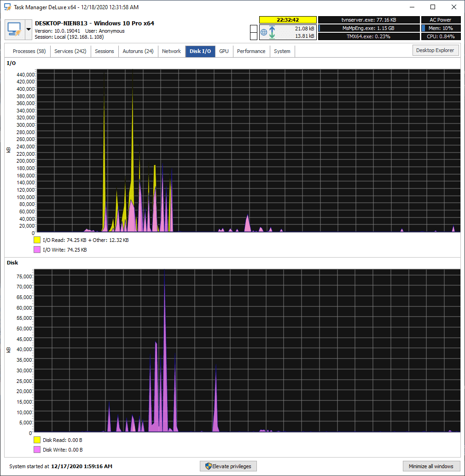
Task: Click the yellow uptime timer 22:32:42
Action: pos(288,20)
